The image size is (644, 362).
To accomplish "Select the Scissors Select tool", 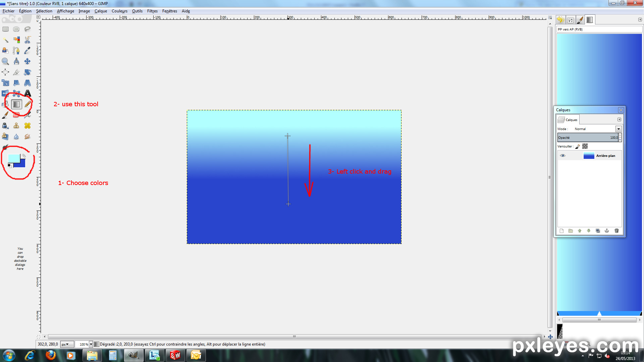I will (27, 40).
